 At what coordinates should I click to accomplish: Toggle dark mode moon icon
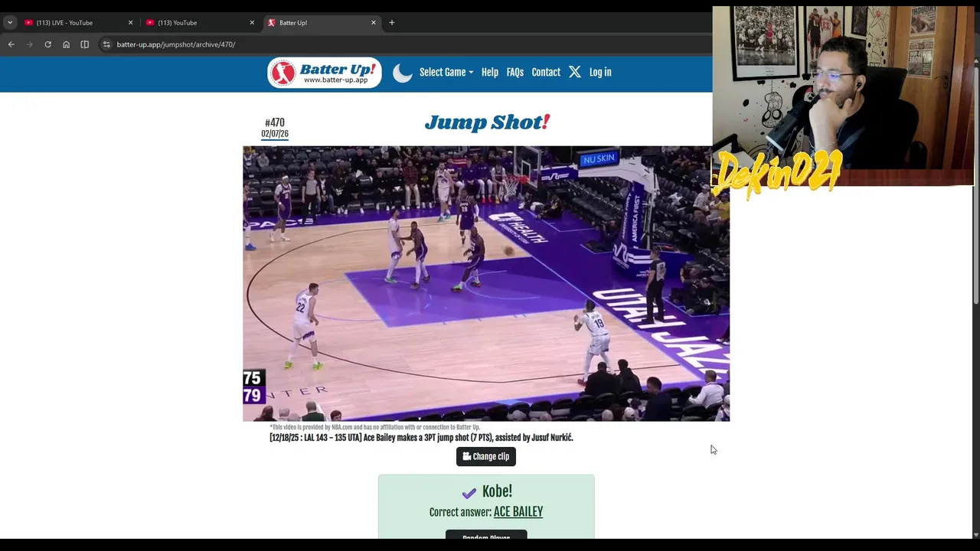click(x=403, y=73)
